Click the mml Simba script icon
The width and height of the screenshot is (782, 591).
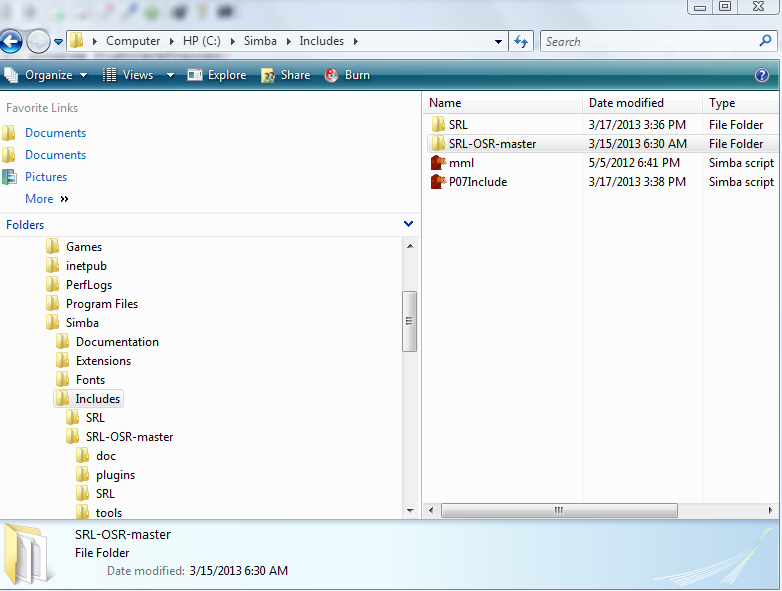[438, 163]
